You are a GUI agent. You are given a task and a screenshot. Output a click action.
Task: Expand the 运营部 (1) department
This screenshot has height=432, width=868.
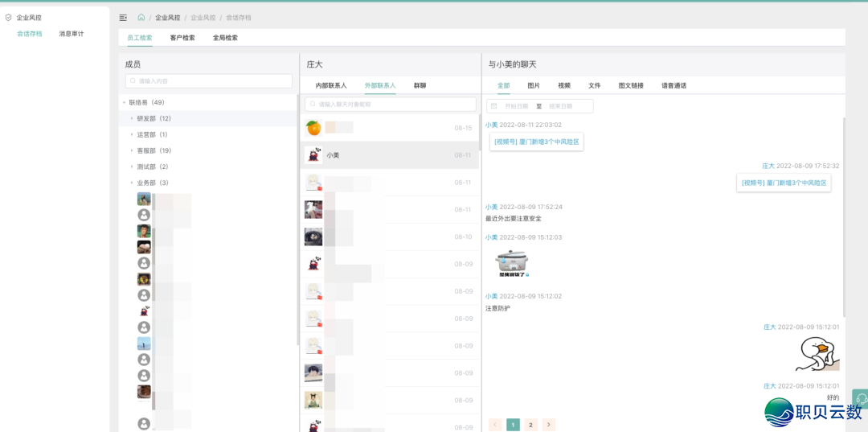point(132,134)
